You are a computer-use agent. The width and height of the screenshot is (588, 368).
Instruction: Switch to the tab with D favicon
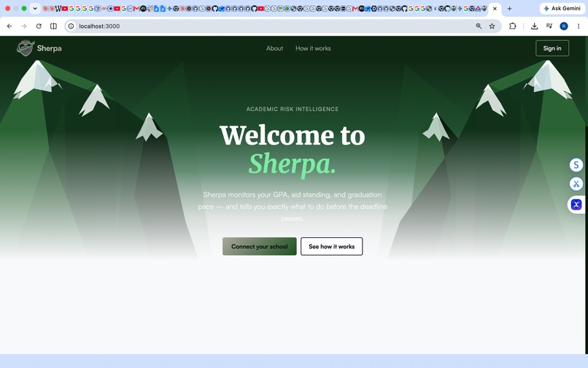374,9
